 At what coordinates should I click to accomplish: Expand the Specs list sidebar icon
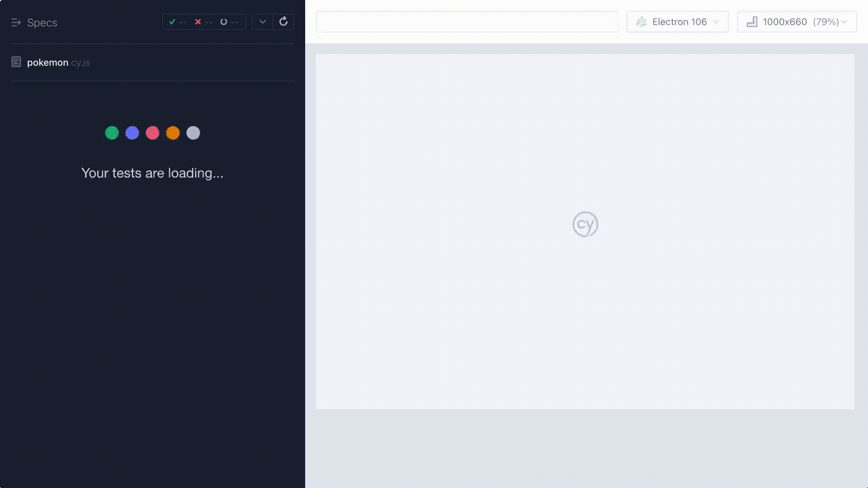16,22
